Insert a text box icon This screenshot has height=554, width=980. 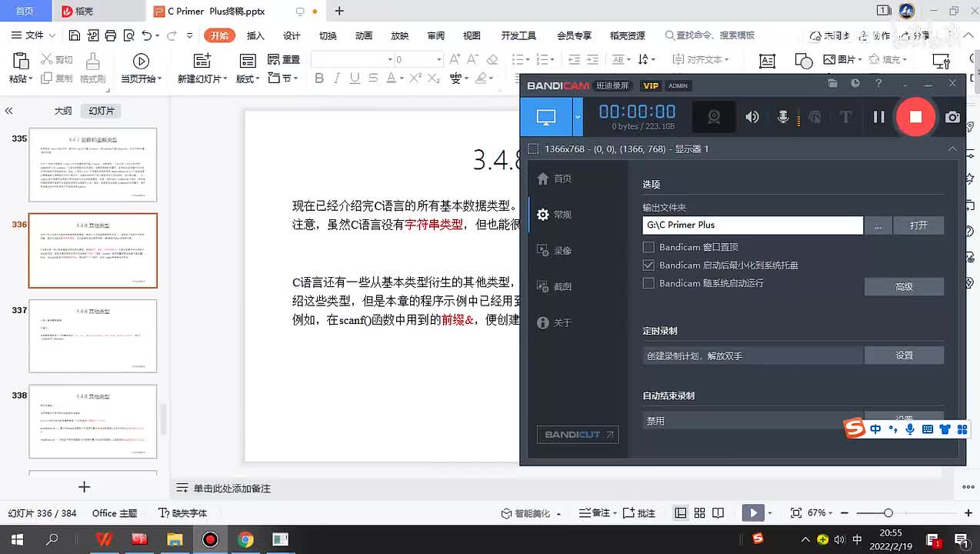[767, 61]
